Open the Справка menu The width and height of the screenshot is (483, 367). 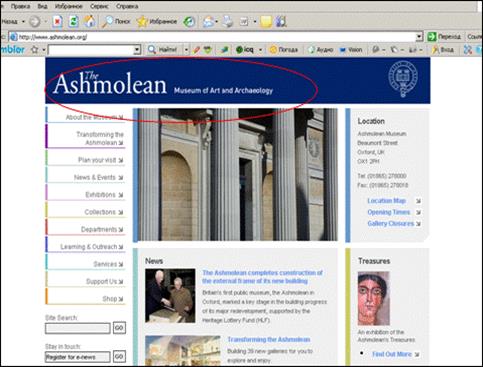click(127, 6)
